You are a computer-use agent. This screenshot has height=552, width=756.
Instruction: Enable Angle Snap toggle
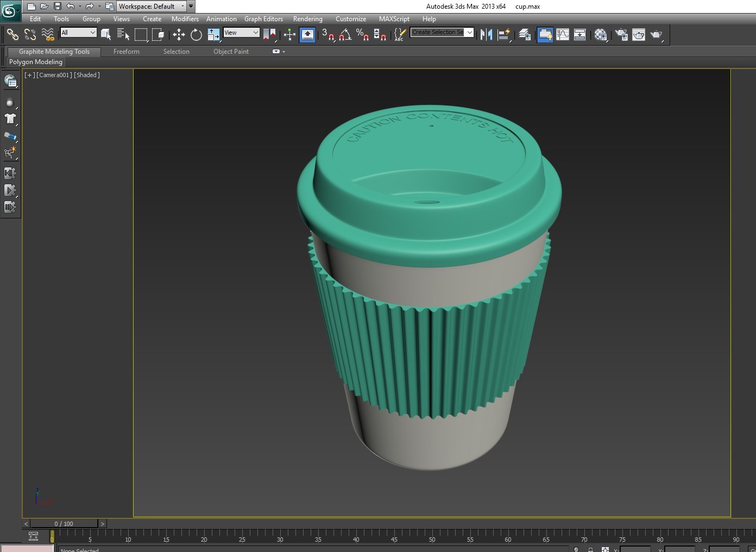[344, 35]
